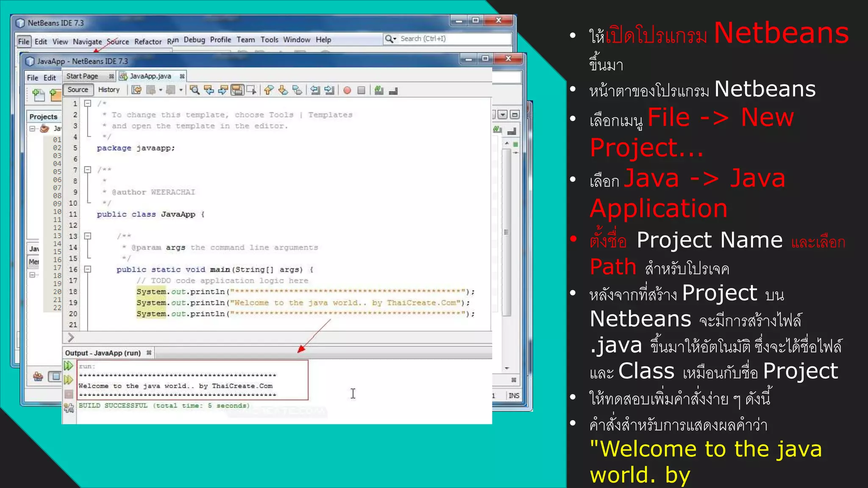Click the Find Selection magnifier icon
Viewport: 868px width, 488px height.
[195, 90]
